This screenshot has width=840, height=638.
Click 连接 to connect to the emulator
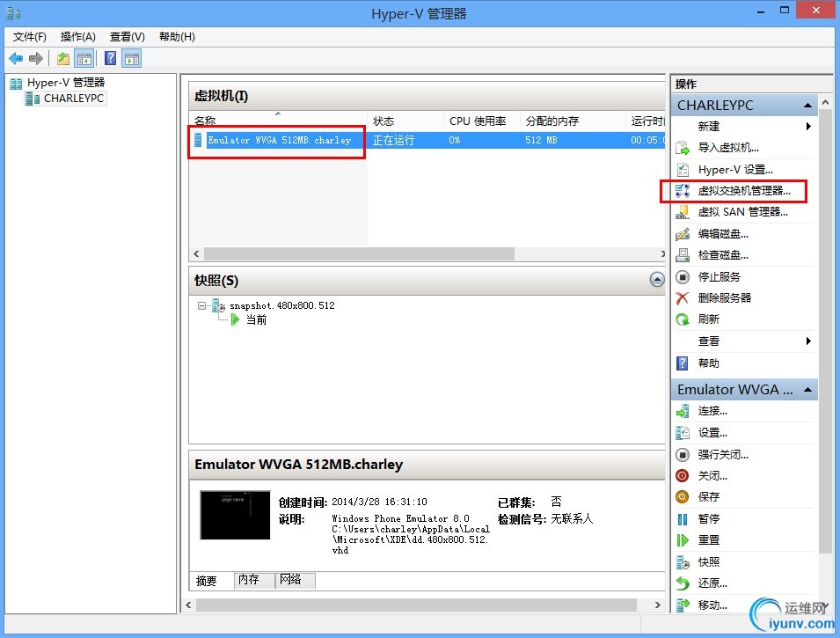coord(712,411)
